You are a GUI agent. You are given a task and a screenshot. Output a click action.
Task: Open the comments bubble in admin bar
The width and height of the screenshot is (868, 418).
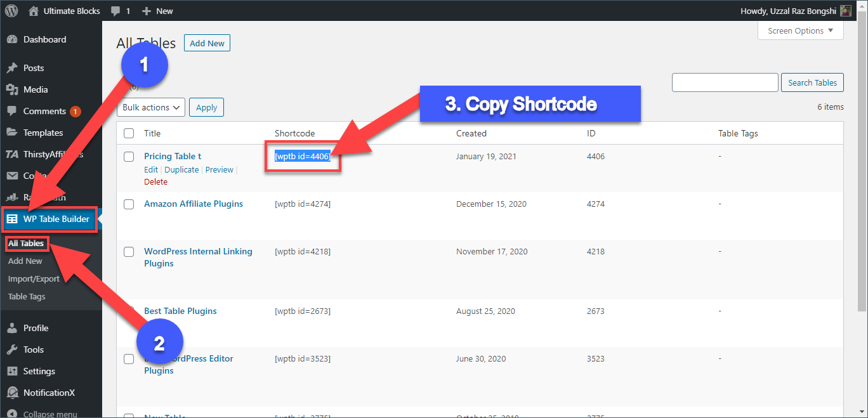pyautogui.click(x=115, y=11)
